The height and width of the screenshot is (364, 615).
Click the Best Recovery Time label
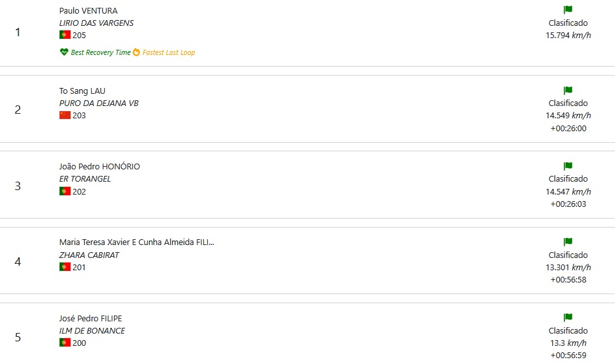click(x=101, y=52)
